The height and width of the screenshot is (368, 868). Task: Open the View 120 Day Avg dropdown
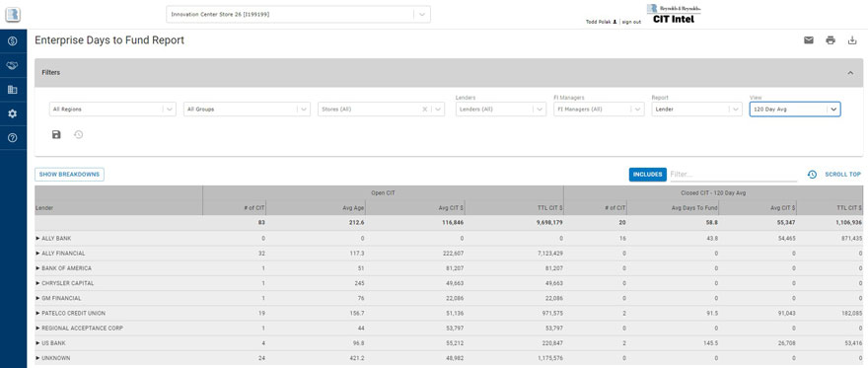795,110
